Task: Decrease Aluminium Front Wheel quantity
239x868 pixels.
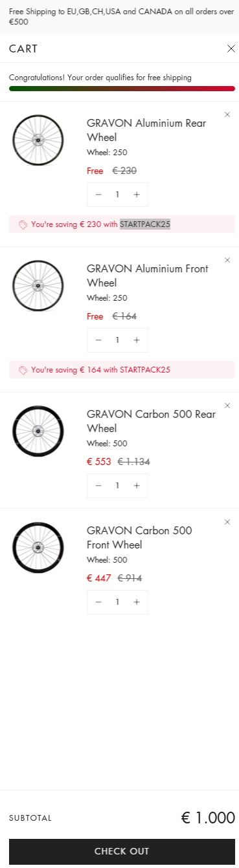Action: [x=98, y=340]
